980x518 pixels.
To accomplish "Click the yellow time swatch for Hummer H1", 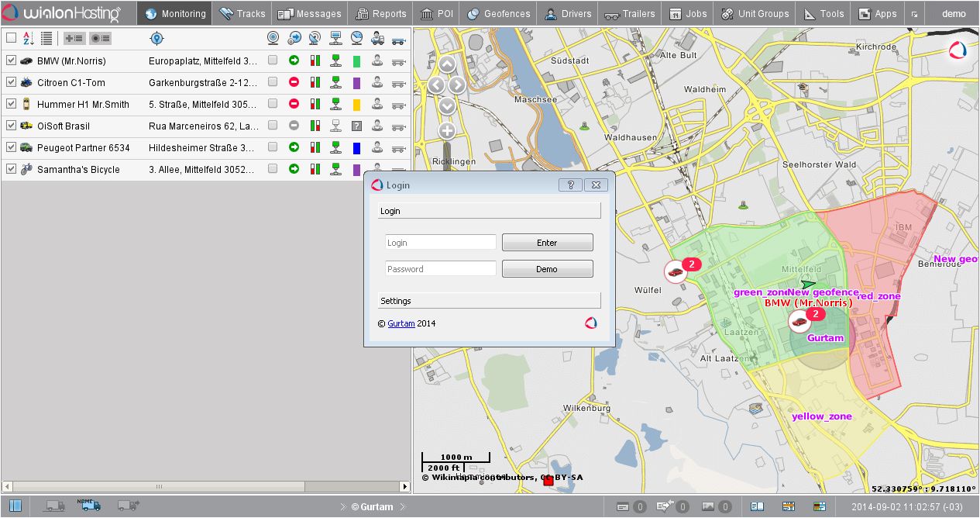I will [x=356, y=104].
